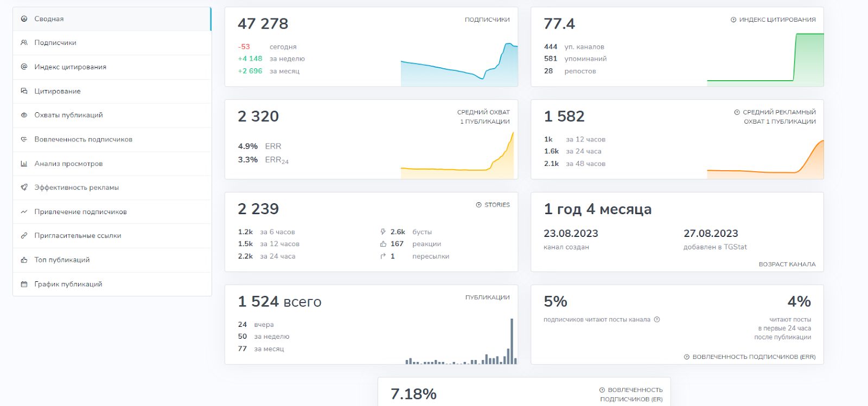Image resolution: width=868 pixels, height=406 pixels.
Task: Click the -53 сегодня value
Action: tap(244, 47)
